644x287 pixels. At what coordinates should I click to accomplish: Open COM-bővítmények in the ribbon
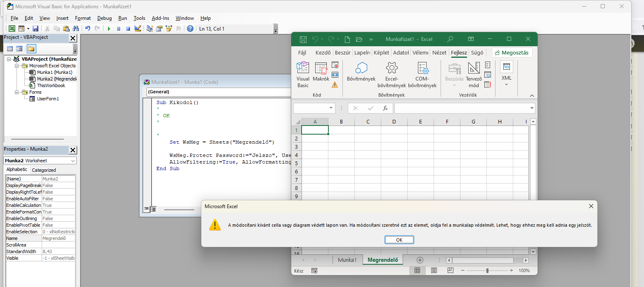[x=422, y=75]
